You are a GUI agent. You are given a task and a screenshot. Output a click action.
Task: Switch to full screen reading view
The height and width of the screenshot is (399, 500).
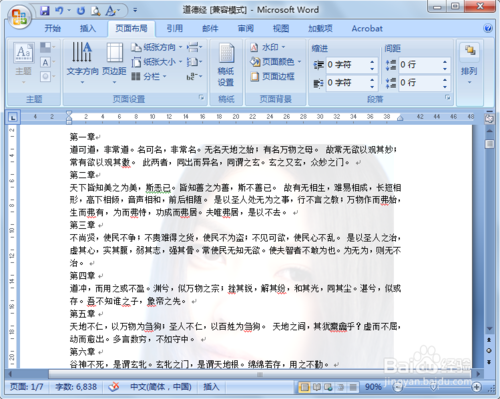coord(317,387)
